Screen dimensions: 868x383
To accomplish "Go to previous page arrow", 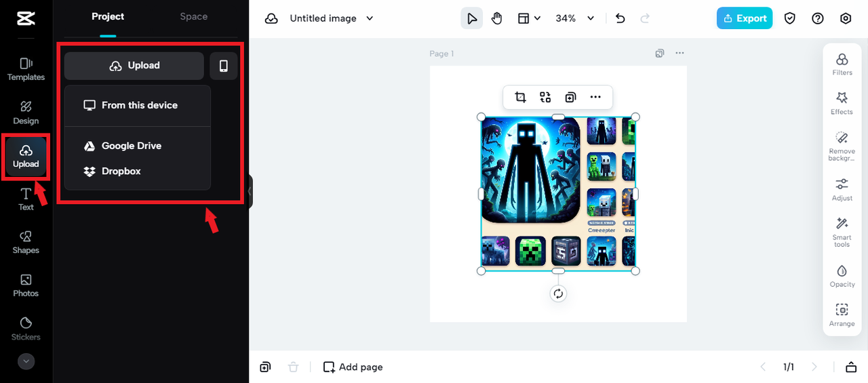I will tap(763, 367).
